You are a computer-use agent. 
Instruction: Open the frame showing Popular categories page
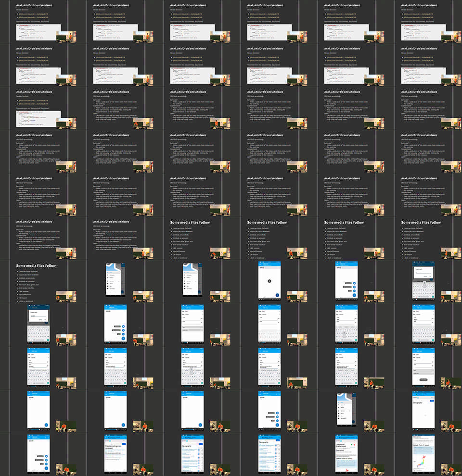[115, 453]
